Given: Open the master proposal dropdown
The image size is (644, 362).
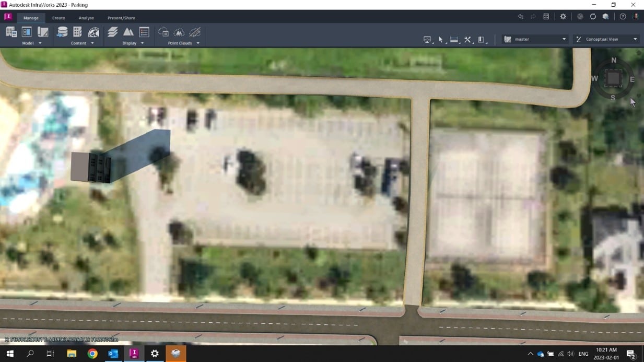Looking at the screenshot, I should point(564,39).
